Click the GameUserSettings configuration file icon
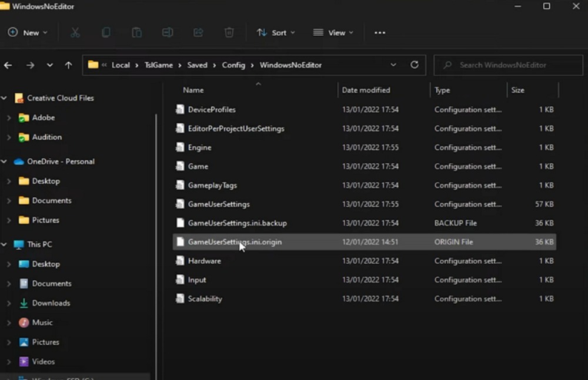 coord(180,204)
